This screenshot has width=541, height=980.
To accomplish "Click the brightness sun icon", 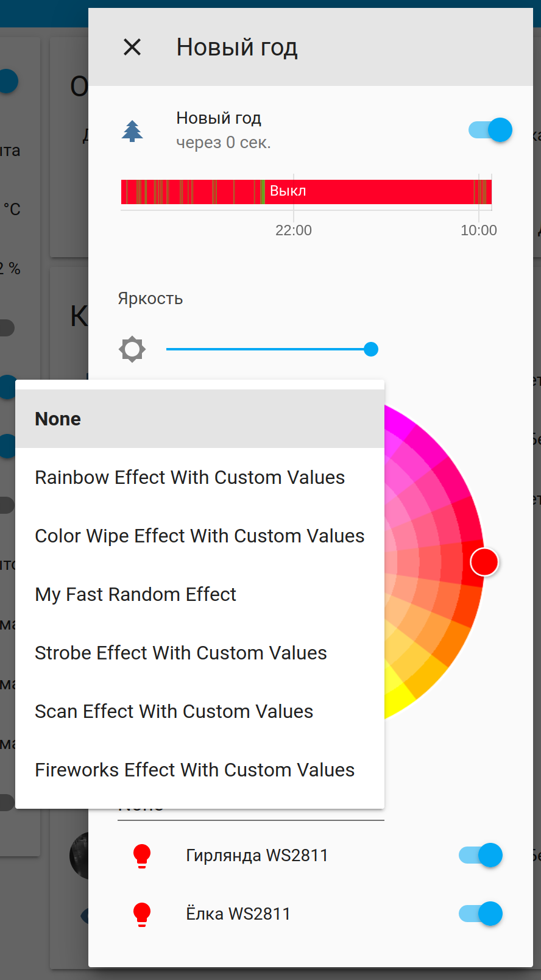I will pyautogui.click(x=132, y=349).
